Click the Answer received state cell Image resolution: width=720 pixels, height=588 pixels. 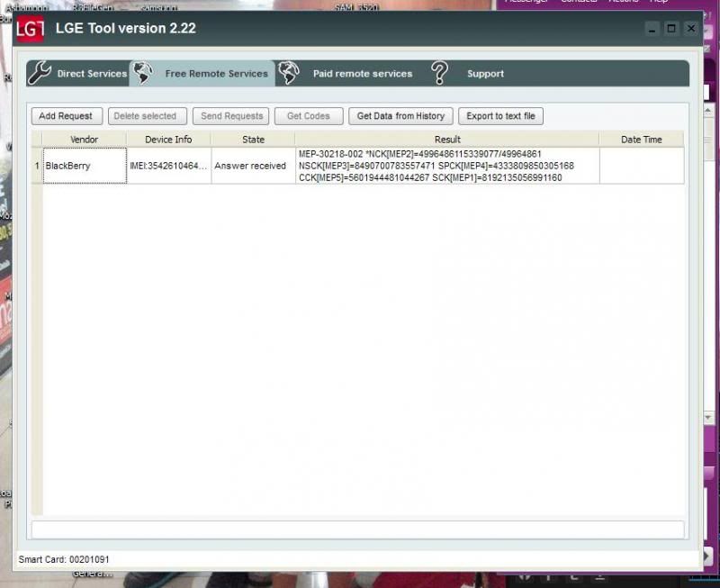click(x=253, y=166)
